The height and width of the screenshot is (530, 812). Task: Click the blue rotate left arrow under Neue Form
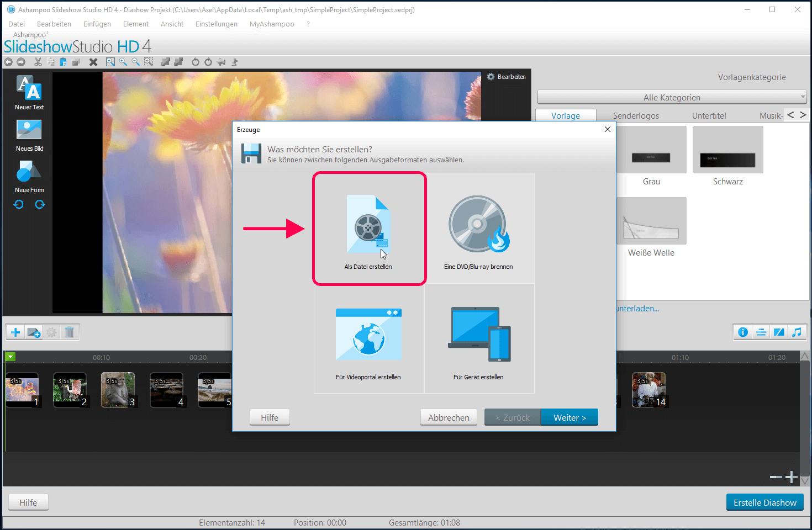click(x=19, y=204)
